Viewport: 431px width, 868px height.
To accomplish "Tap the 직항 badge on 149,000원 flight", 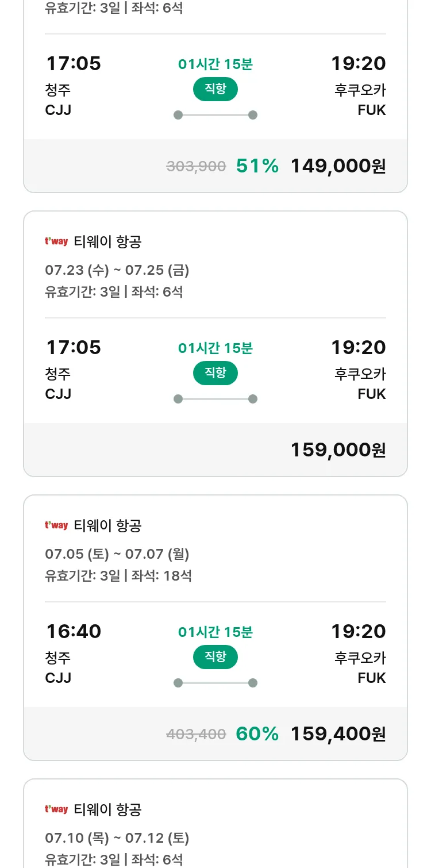I will coord(215,89).
